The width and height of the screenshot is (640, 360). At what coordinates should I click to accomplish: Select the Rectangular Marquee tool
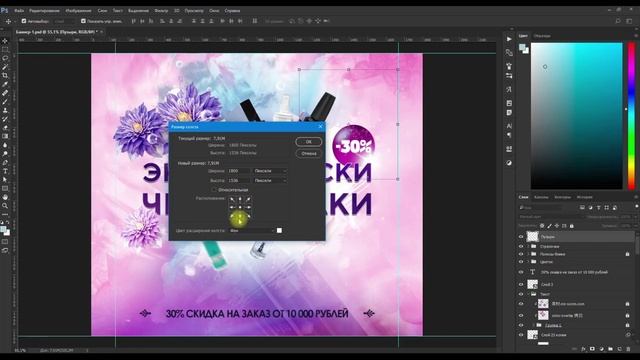tap(5, 49)
